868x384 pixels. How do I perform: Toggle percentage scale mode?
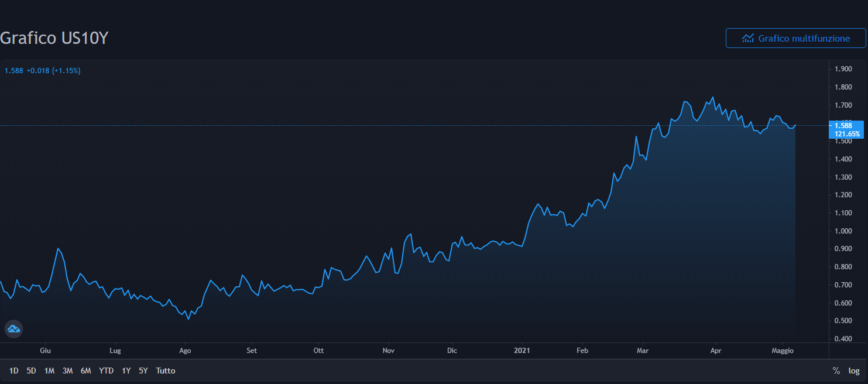[x=836, y=371]
